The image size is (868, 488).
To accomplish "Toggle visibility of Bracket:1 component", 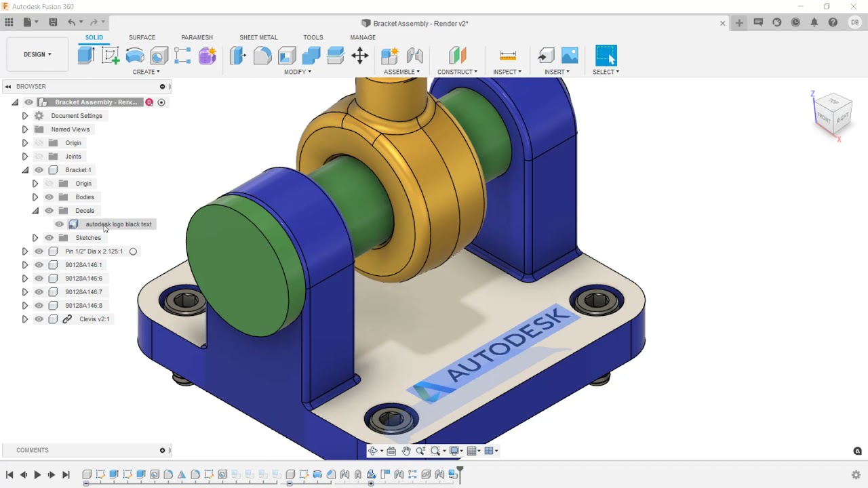I will point(39,170).
